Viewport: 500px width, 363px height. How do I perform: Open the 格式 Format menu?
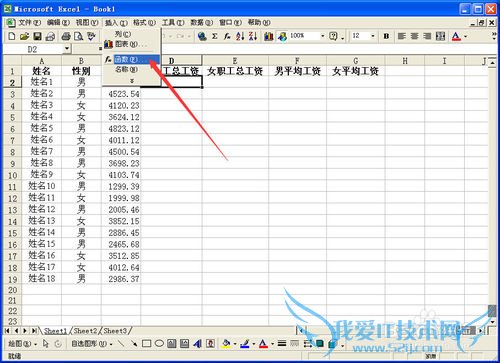click(144, 22)
